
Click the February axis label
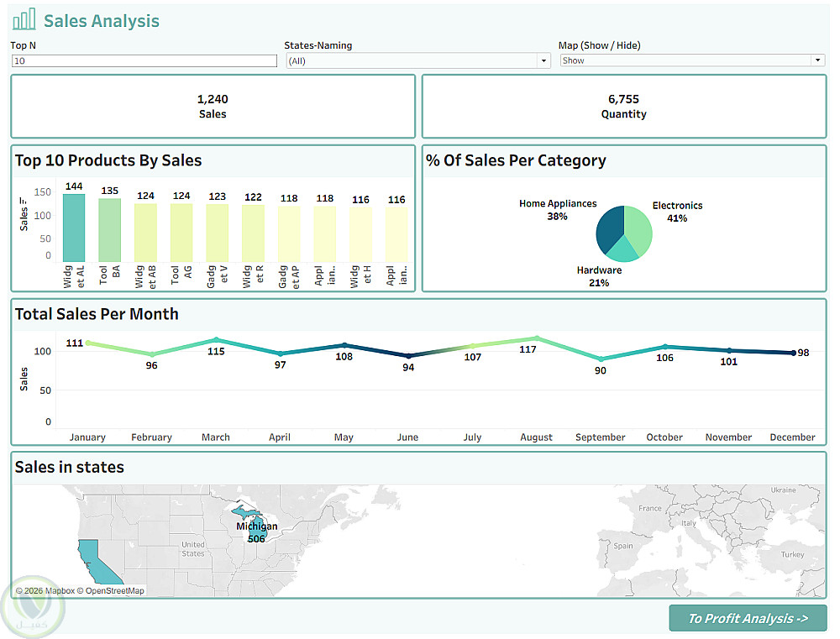tap(151, 437)
